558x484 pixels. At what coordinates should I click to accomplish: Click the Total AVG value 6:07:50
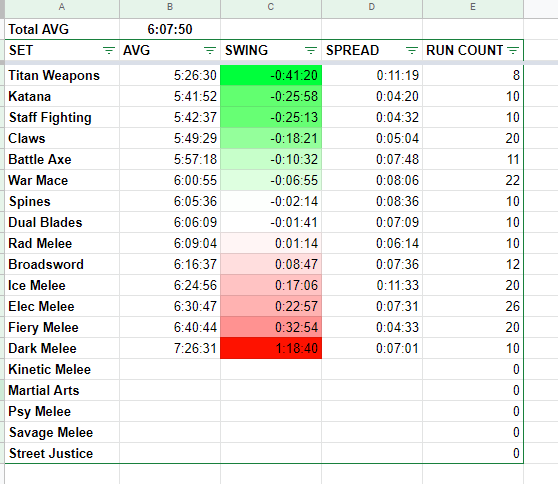[170, 29]
